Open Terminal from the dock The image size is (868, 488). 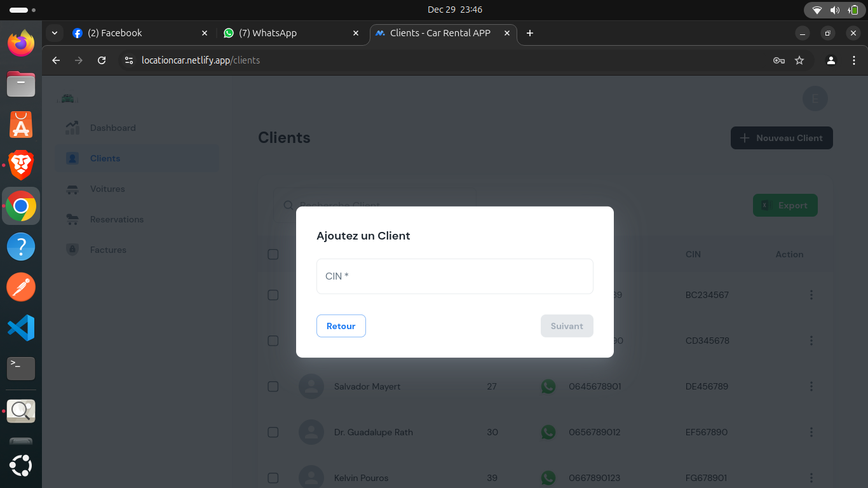click(x=21, y=369)
